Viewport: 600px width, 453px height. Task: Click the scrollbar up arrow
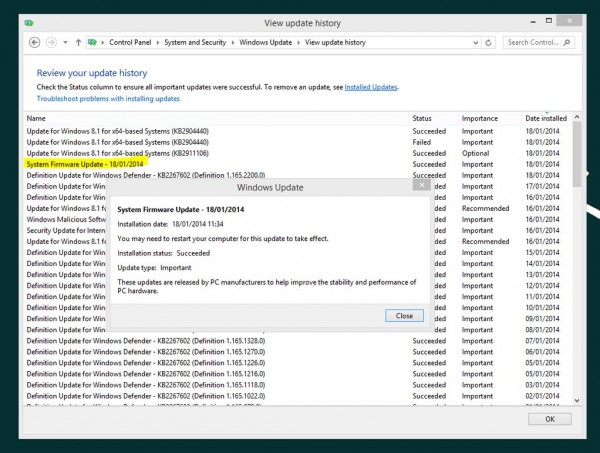pyautogui.click(x=577, y=117)
